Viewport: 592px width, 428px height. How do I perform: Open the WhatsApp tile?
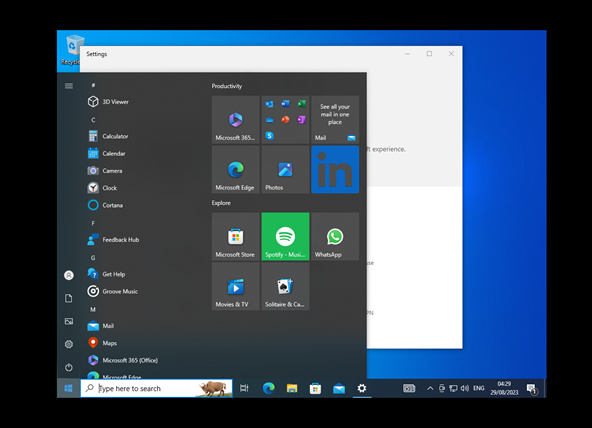pyautogui.click(x=335, y=236)
